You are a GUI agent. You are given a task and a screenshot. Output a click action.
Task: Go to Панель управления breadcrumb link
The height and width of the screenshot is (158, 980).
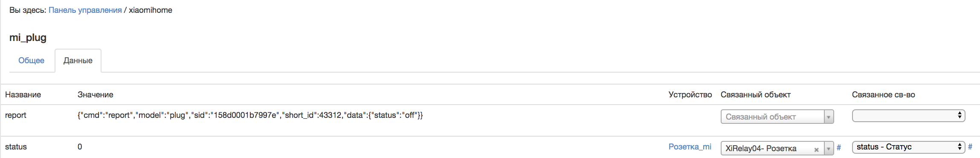click(85, 10)
